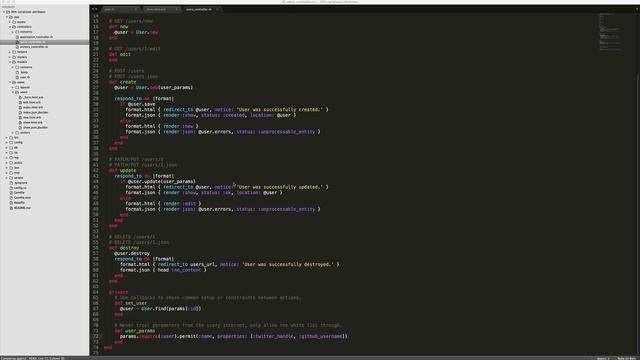The height and width of the screenshot is (360, 640).
Task: Click the bin folder icon
Action: [x=11, y=138]
